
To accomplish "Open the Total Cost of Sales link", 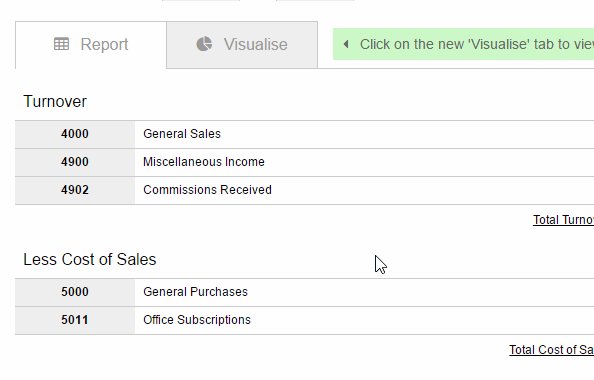I will tap(552, 350).
